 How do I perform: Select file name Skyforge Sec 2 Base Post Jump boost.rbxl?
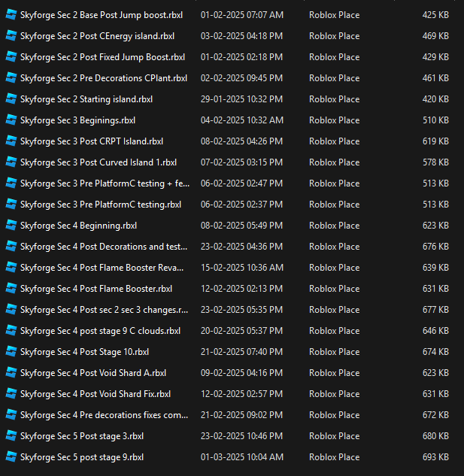tap(102, 15)
